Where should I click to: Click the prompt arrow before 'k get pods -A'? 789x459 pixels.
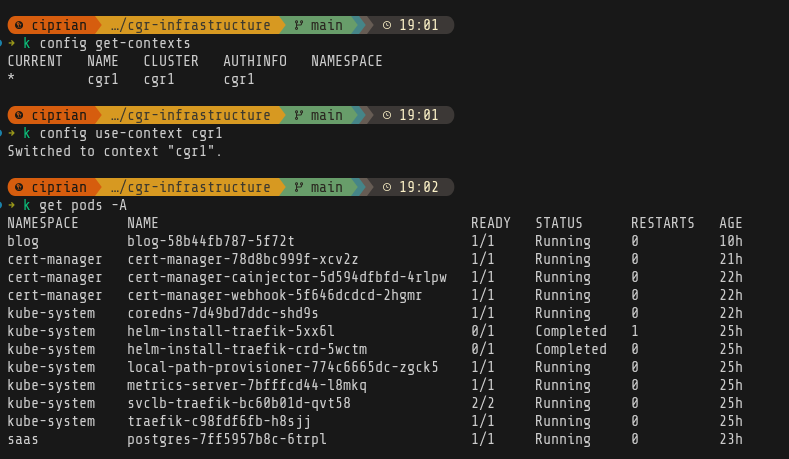pos(12,205)
